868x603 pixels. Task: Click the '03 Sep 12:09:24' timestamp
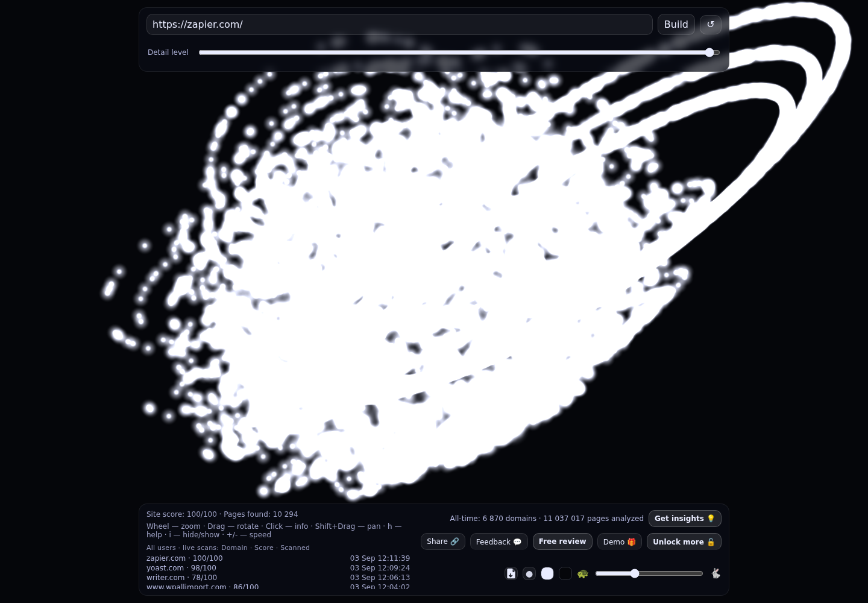click(x=380, y=568)
